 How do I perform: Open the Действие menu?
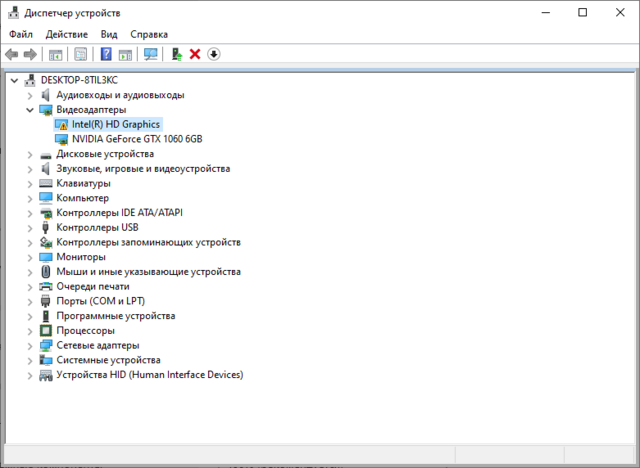tap(67, 34)
